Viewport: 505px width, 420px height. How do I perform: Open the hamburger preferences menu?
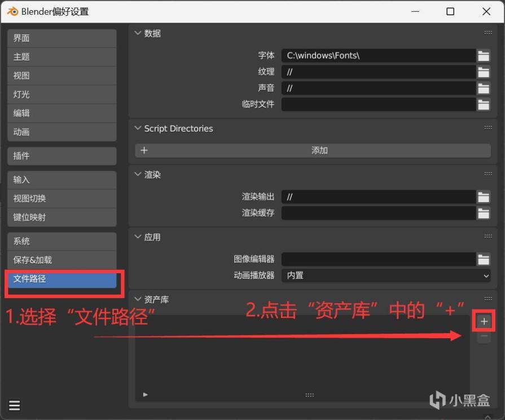click(14, 405)
